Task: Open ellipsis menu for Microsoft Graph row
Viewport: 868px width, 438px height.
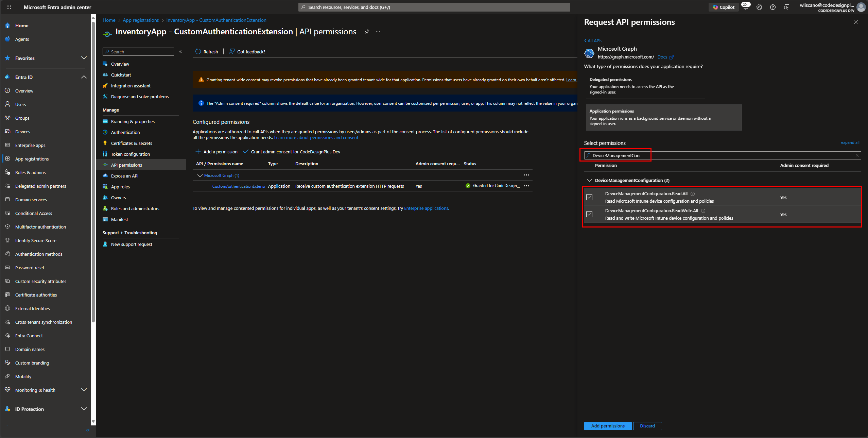Action: pos(526,175)
